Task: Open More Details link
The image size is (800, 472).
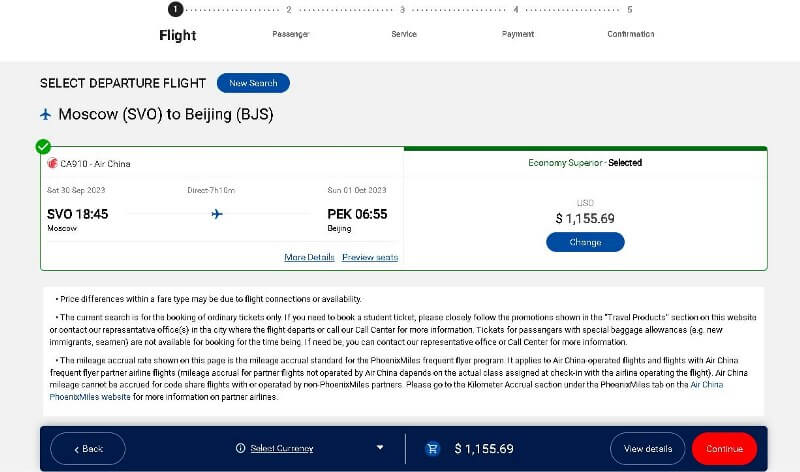Action: [x=309, y=257]
